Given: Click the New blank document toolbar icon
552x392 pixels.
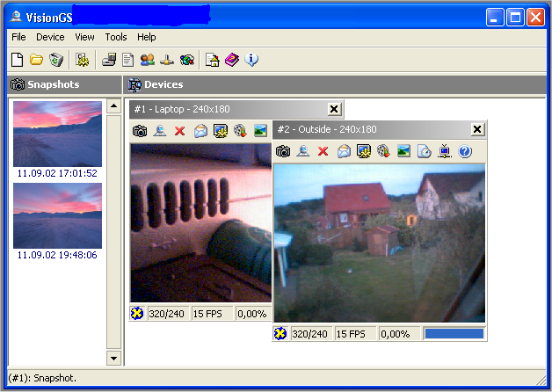Looking at the screenshot, I should (x=18, y=60).
